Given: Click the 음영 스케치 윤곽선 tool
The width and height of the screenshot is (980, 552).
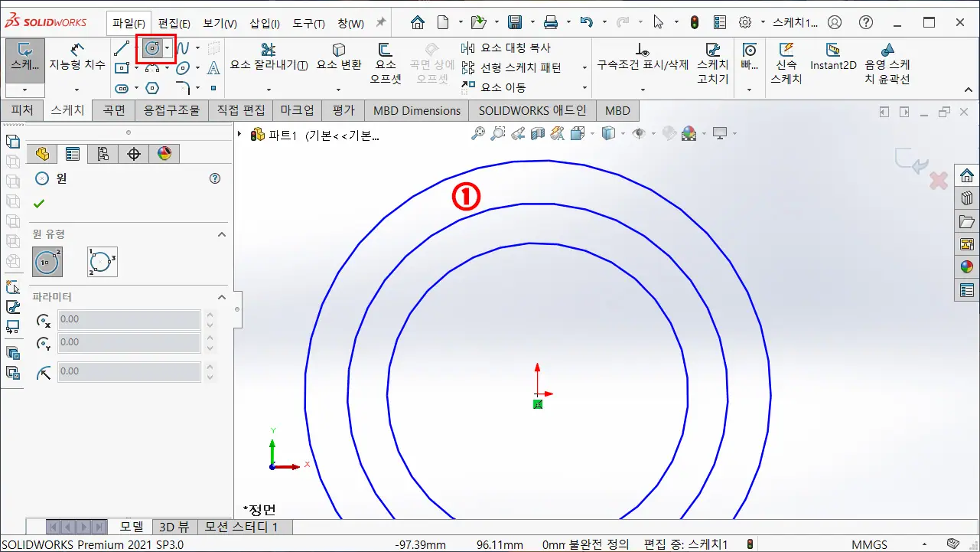Looking at the screenshot, I should (x=887, y=63).
